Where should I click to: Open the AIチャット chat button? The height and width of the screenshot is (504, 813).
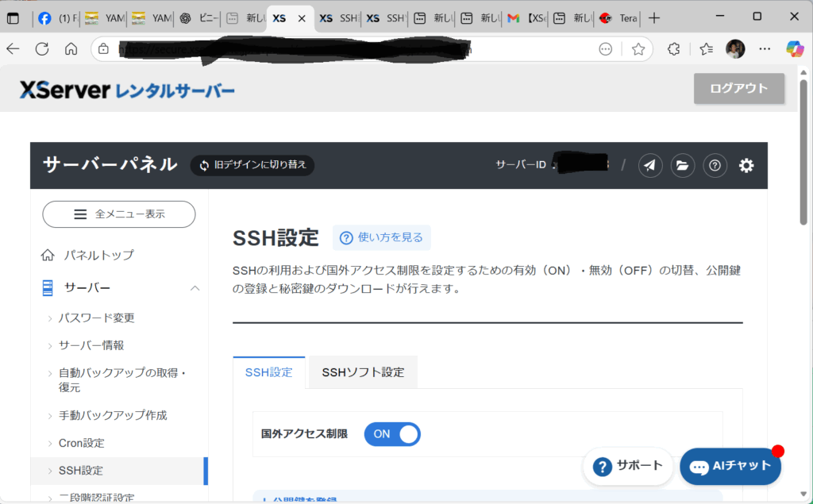(730, 466)
